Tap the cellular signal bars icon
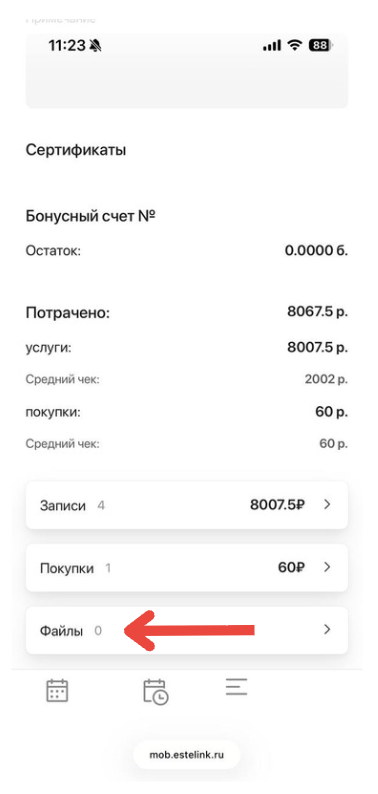 (x=272, y=46)
